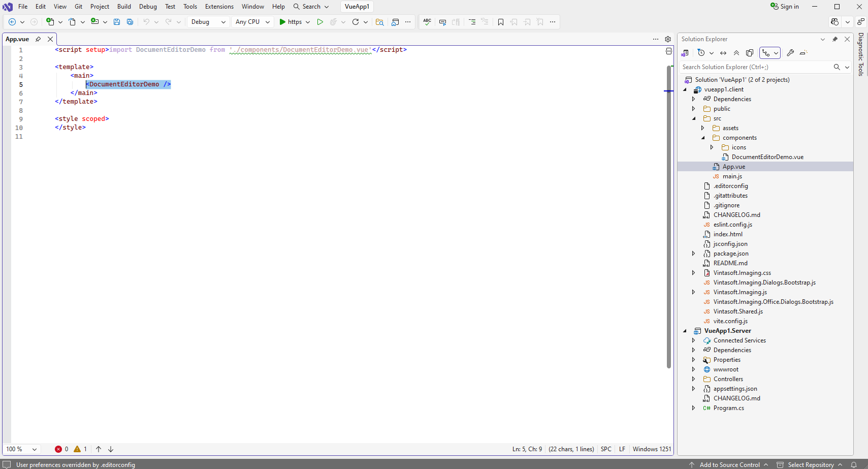
Task: Toggle auto-hide pin for Solution Explorer
Action: pos(835,39)
